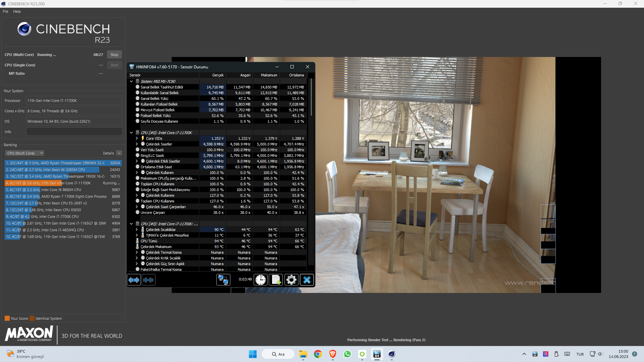Click Processor field 11th Gen Intel Core i7-11700K
Viewport: 644px width, 362px height.
(x=74, y=101)
